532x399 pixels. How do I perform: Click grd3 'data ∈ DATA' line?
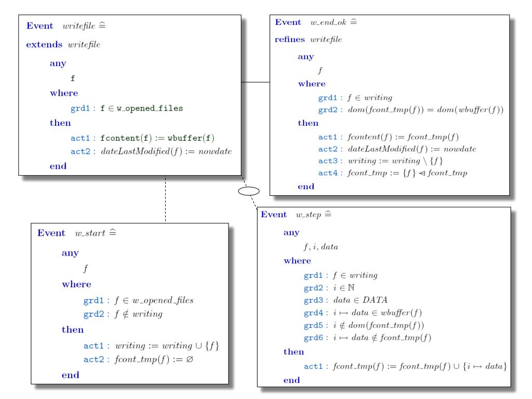(x=345, y=300)
